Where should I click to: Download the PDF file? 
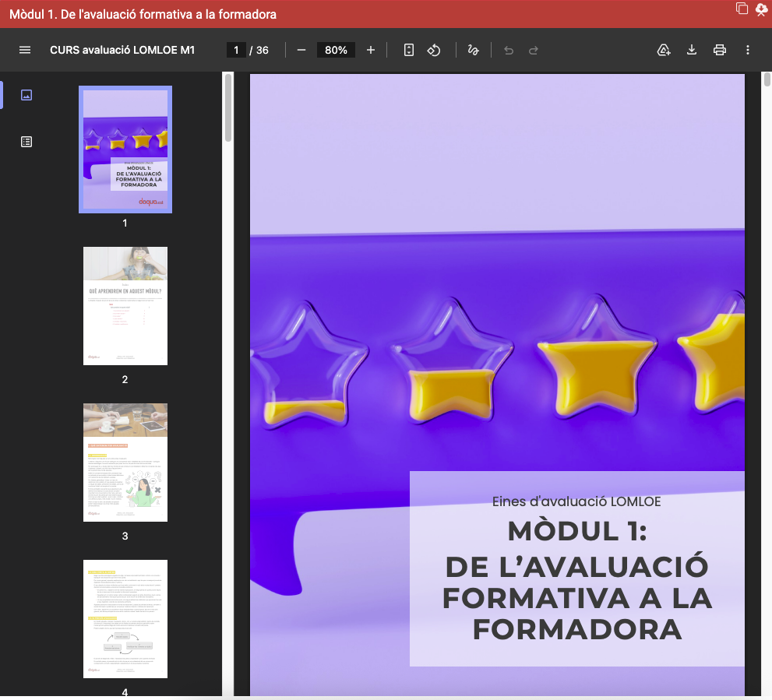tap(691, 50)
